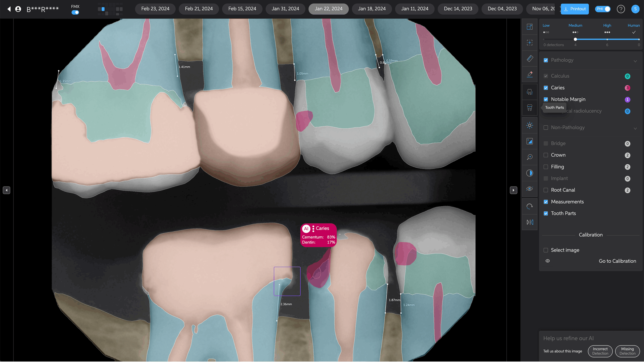The width and height of the screenshot is (644, 362).
Task: Open the brightness adjustment tool
Action: coord(530,125)
